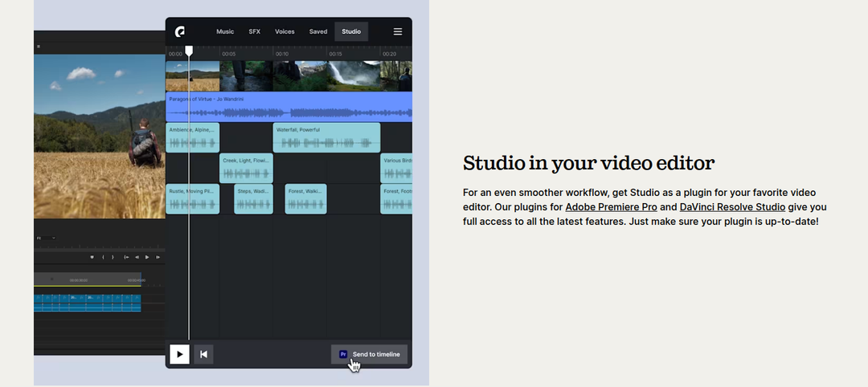868x387 pixels.
Task: Select the Waterfall, Powerful sound clip
Action: tap(326, 137)
